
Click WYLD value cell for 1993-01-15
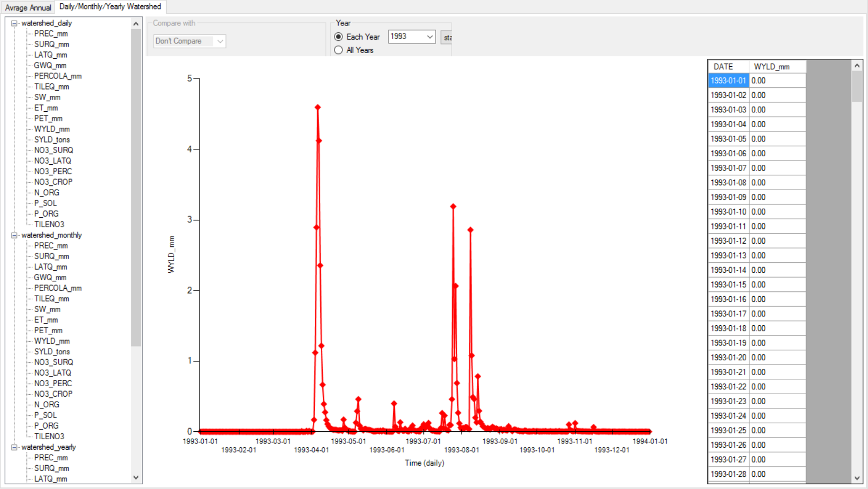pos(777,284)
